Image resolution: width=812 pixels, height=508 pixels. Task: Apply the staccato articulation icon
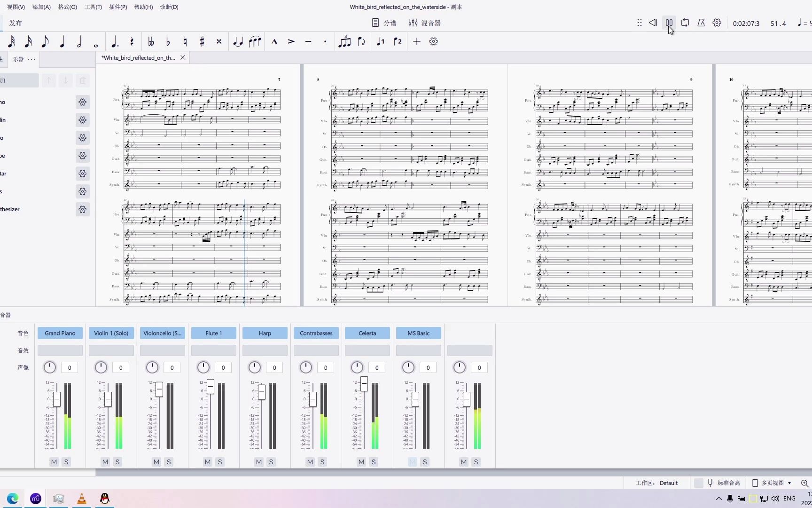[325, 41]
